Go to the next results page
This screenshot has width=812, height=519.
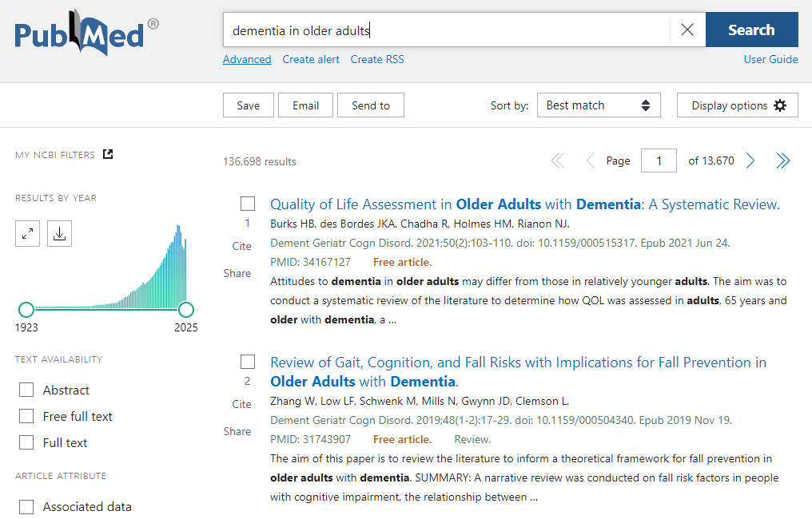(750, 160)
